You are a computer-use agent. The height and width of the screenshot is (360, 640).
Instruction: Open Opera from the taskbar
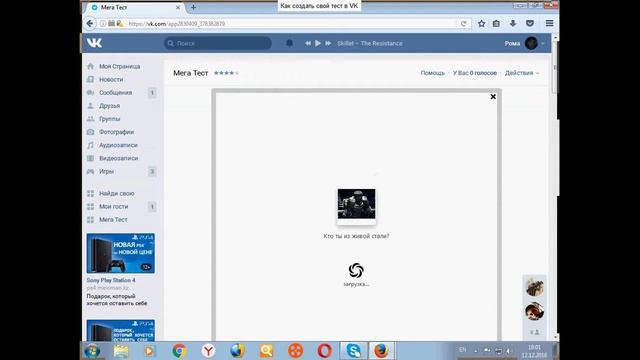(x=324, y=351)
